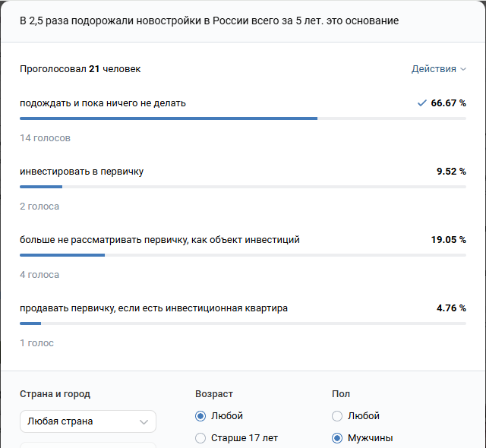The image size is (486, 448).
Task: Select the Любой radio under Пол
Action: pyautogui.click(x=337, y=416)
